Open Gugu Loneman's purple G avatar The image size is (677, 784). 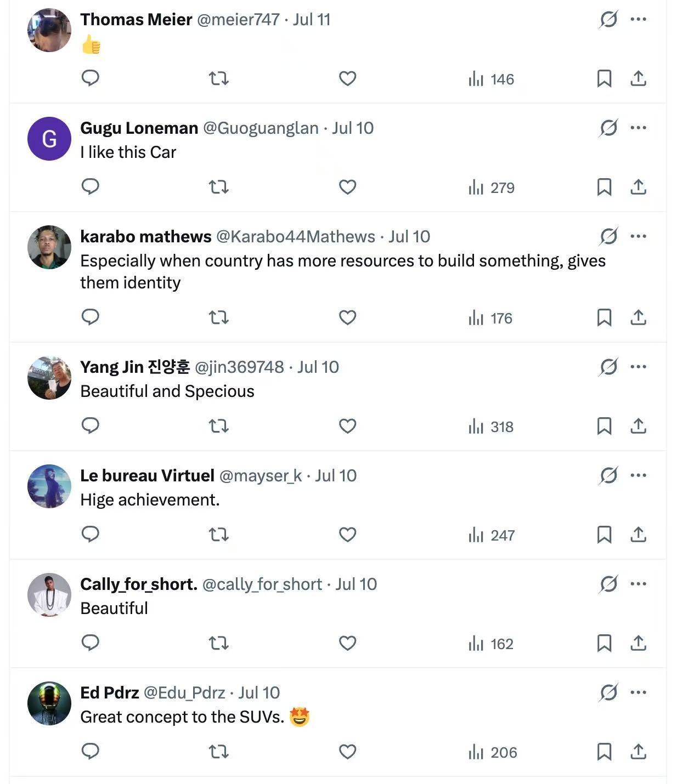49,139
